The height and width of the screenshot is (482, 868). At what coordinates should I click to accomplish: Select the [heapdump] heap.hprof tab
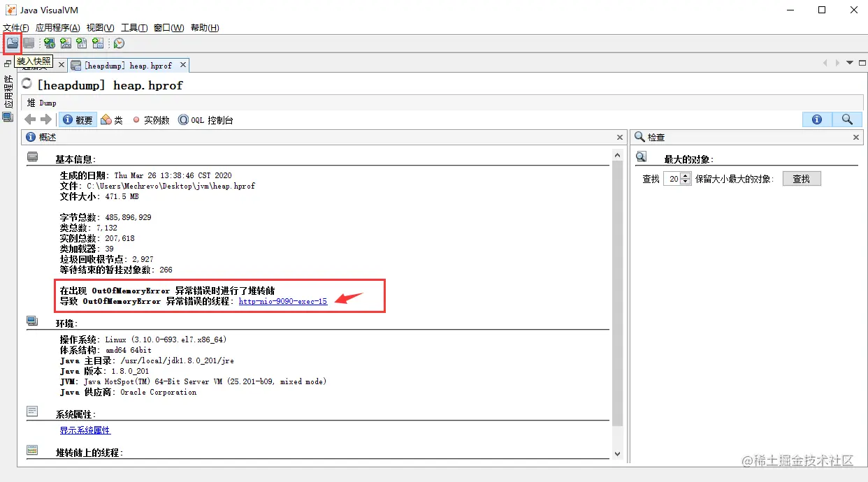point(129,65)
